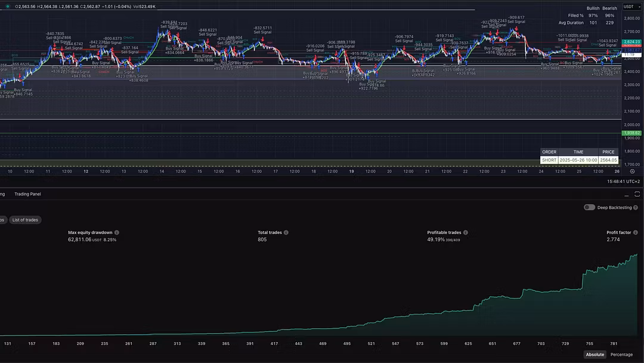Show info for Total trades

[x=286, y=232]
